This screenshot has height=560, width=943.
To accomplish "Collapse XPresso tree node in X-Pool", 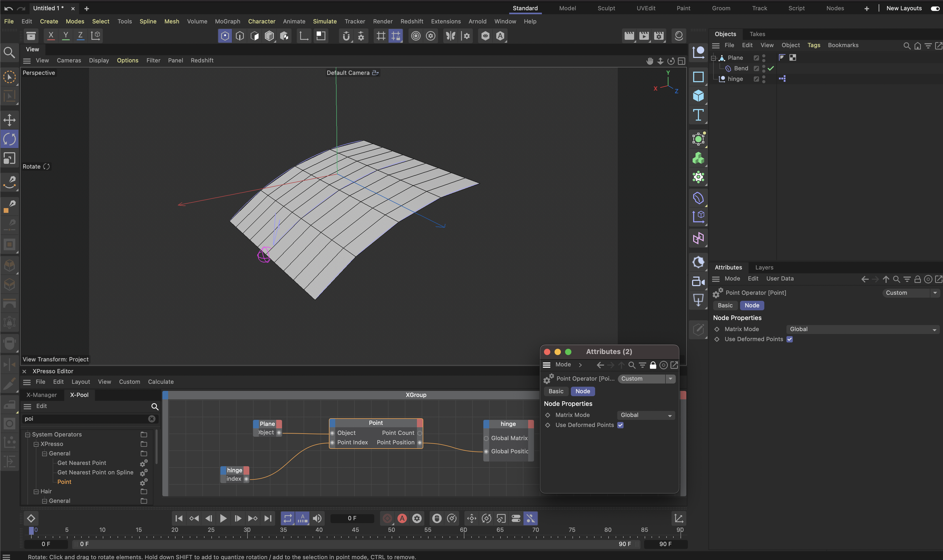I will [36, 444].
